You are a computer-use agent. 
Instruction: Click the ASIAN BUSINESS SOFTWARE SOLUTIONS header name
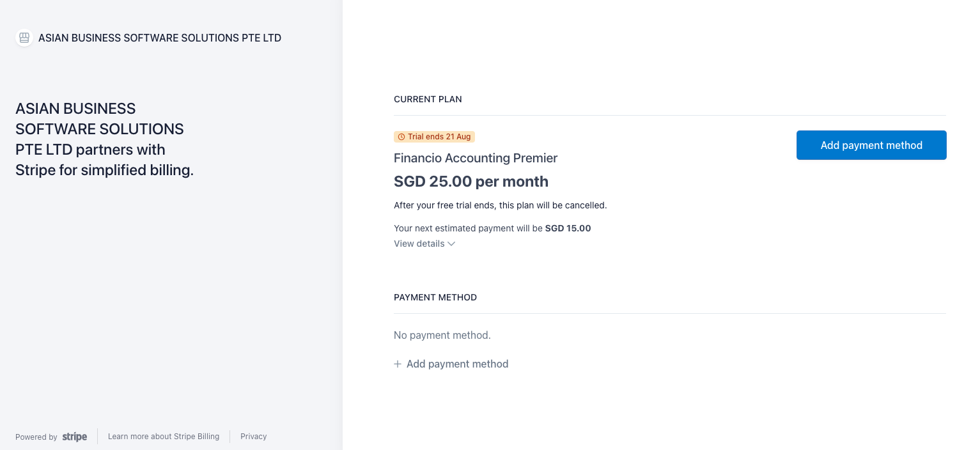(x=160, y=38)
